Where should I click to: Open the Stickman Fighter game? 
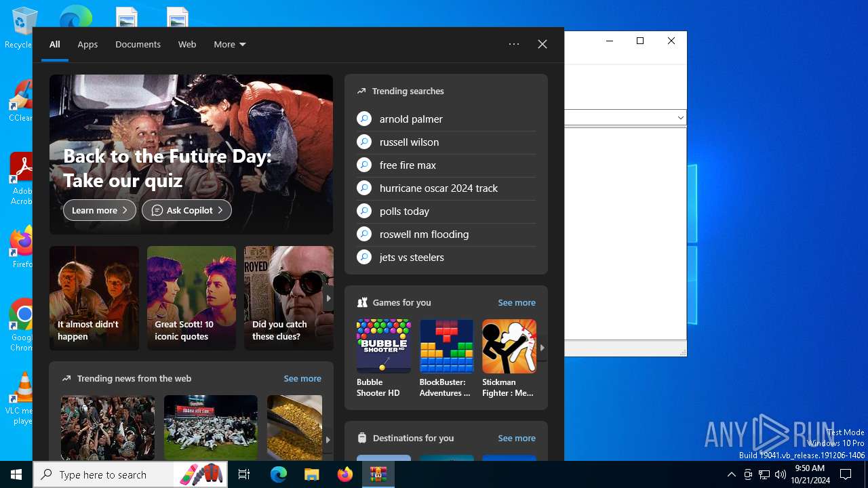click(x=509, y=359)
